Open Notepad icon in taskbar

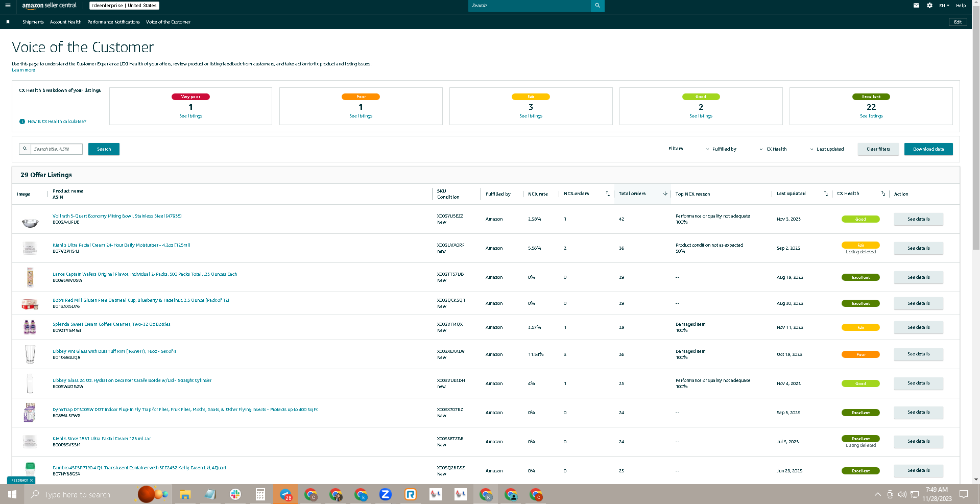click(210, 494)
